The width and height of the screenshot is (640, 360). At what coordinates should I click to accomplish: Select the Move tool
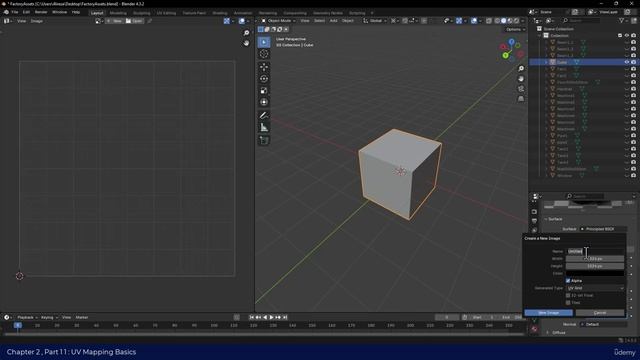264,67
